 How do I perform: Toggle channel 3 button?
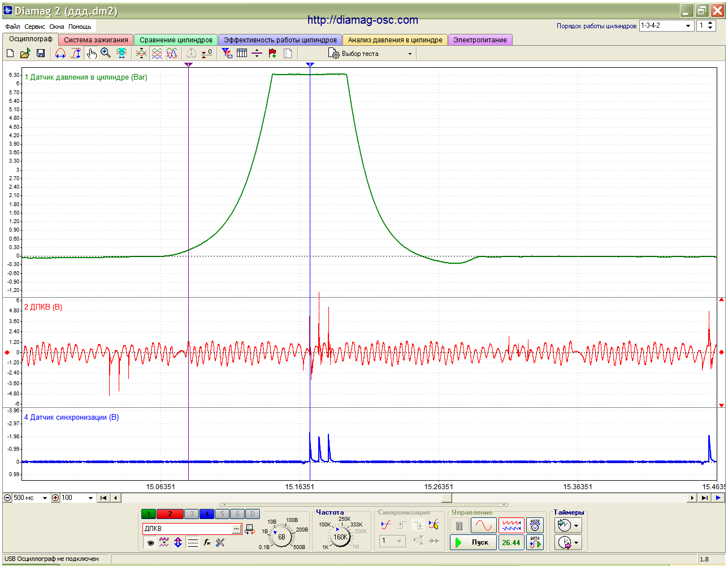tap(192, 514)
